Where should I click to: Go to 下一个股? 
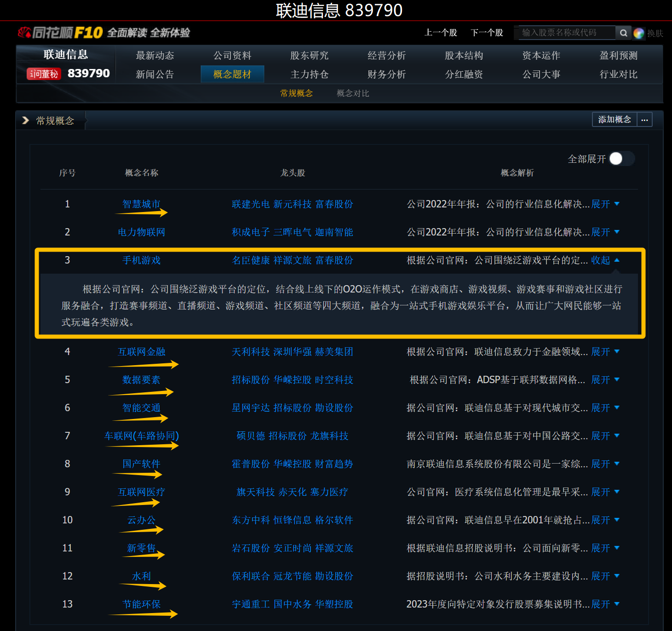click(487, 33)
